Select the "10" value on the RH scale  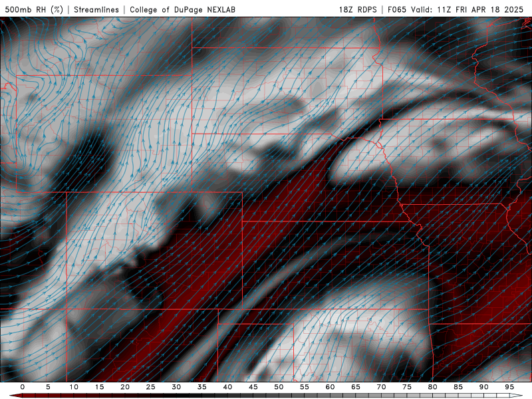pos(74,387)
